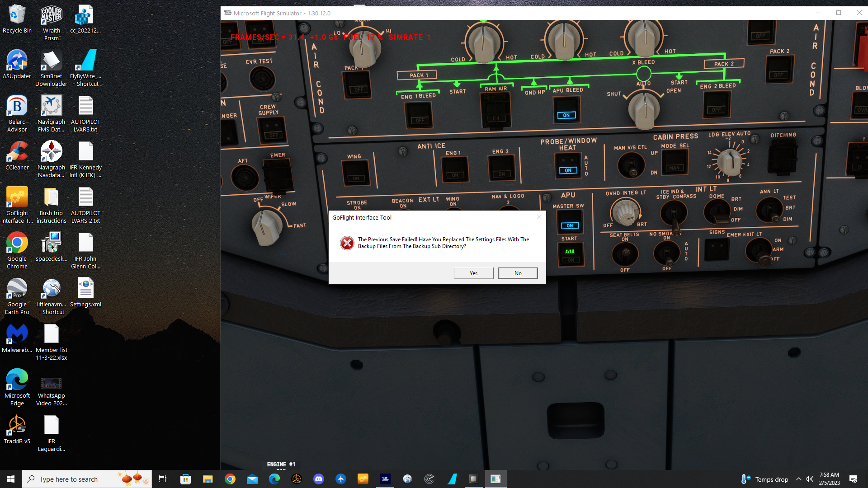Viewport: 868px width, 488px height.
Task: Click No in GoFlight Interface Tool dialog
Action: [x=518, y=273]
